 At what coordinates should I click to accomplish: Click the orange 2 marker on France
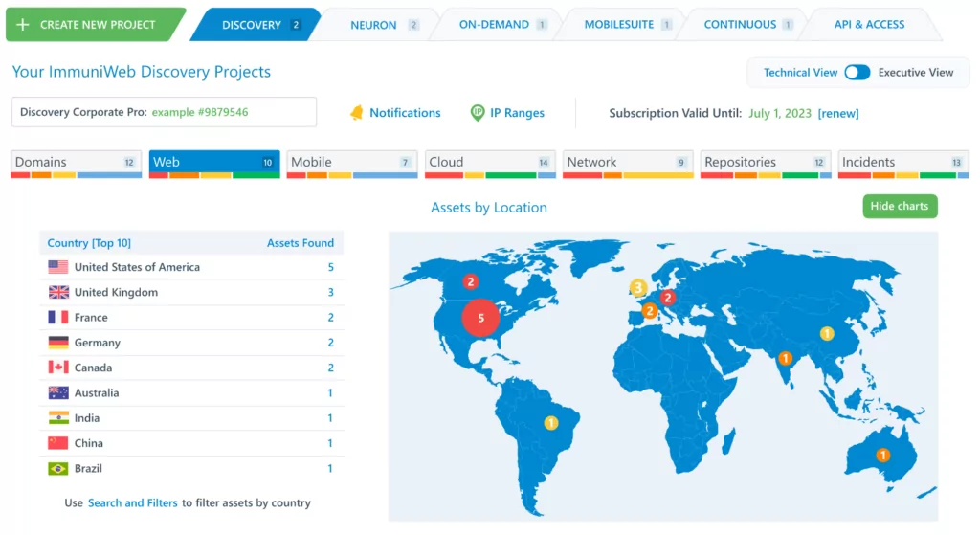point(650,311)
